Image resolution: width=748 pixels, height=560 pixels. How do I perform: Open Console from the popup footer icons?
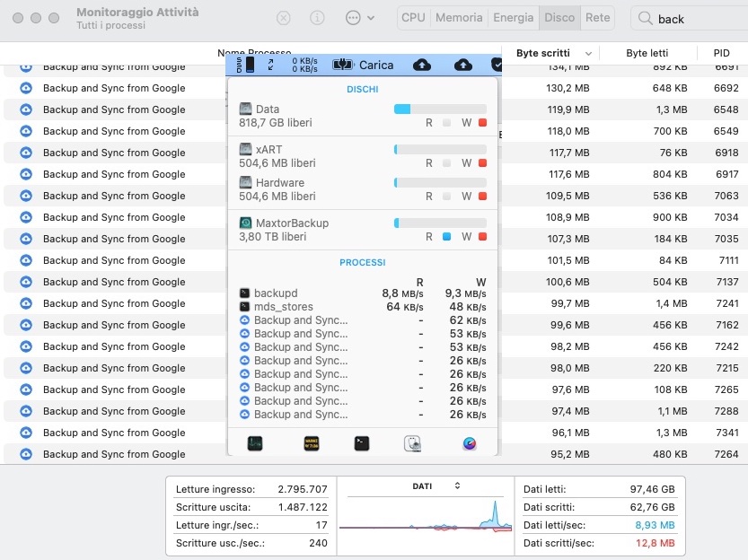312,443
